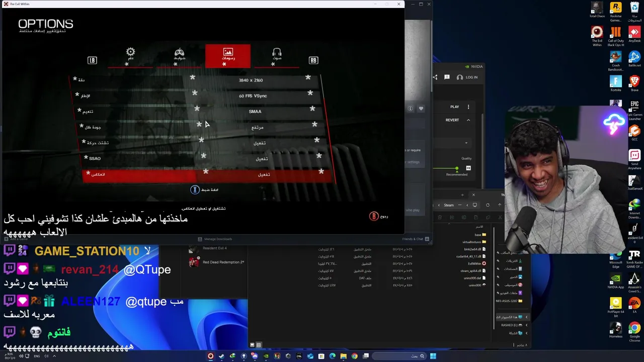Open Total Chaos desktop shortcut
Viewport: 644px width, 362px height.
coord(597,10)
